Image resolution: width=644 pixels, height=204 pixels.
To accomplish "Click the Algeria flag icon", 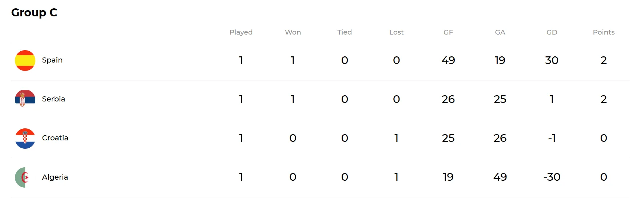I will (x=24, y=177).
